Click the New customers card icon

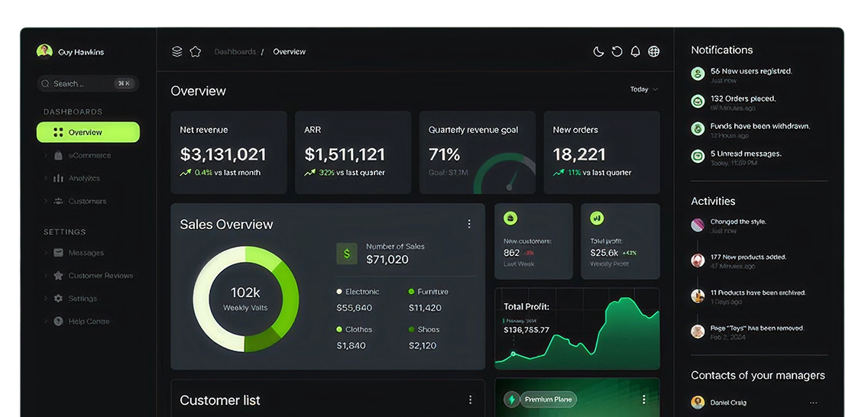click(x=510, y=218)
